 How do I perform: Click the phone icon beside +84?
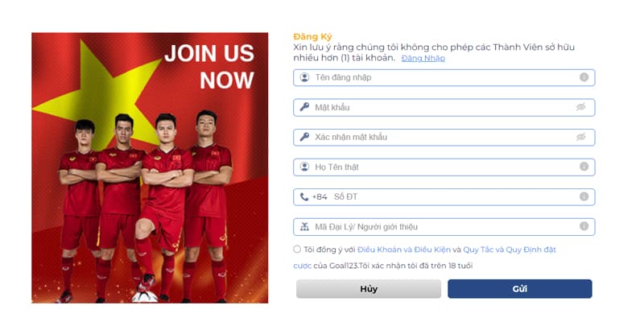click(x=304, y=196)
